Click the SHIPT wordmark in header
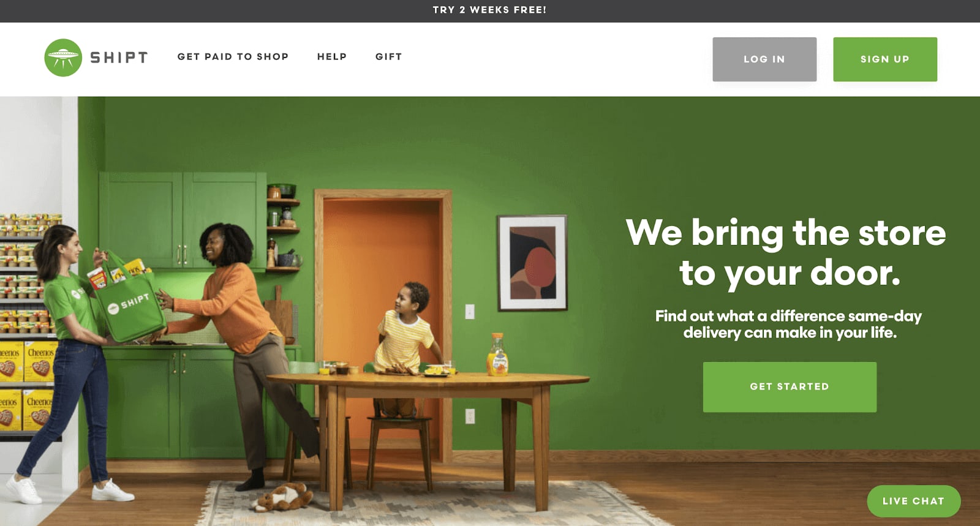This screenshot has height=526, width=980. coord(119,58)
